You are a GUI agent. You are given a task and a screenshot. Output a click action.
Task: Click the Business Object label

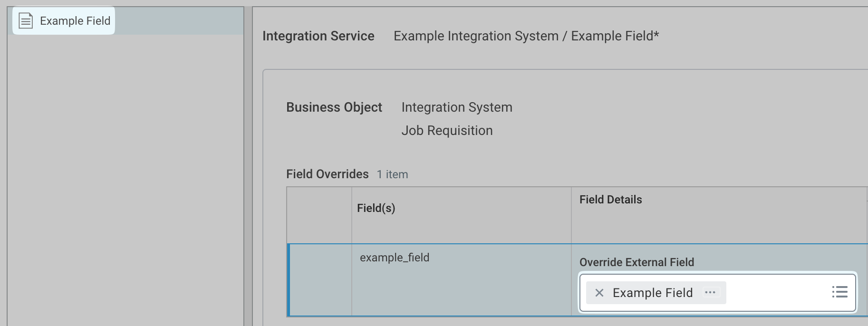(334, 107)
